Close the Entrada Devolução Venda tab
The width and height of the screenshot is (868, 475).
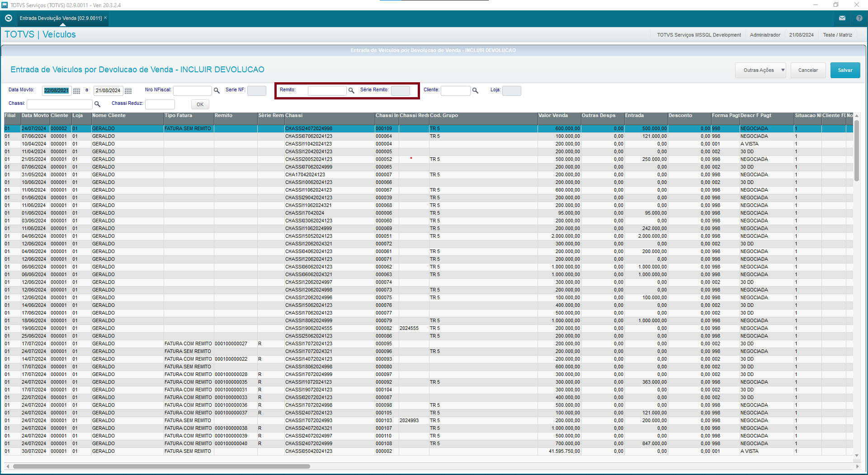(x=105, y=18)
